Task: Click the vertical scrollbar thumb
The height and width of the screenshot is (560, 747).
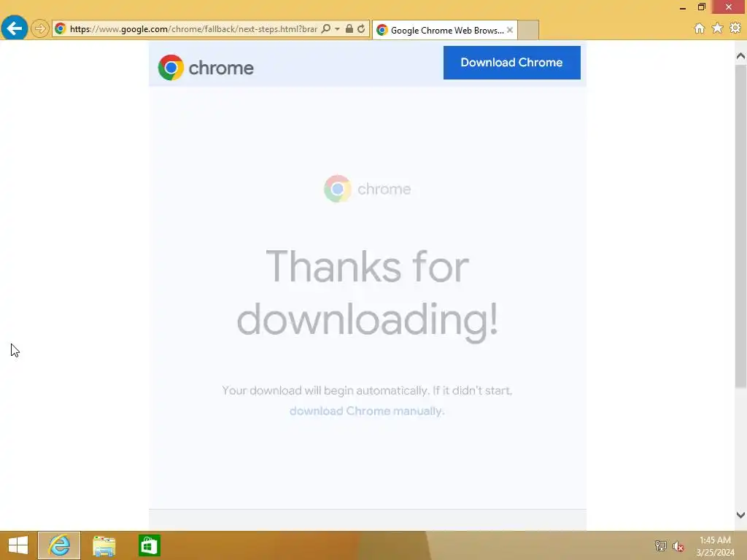Action: tap(740, 226)
